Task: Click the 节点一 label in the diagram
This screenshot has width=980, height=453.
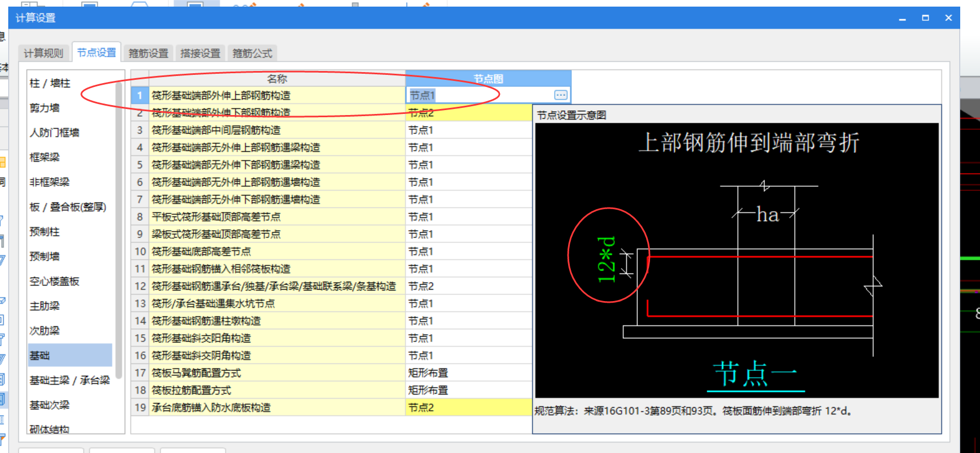Action: [x=756, y=374]
